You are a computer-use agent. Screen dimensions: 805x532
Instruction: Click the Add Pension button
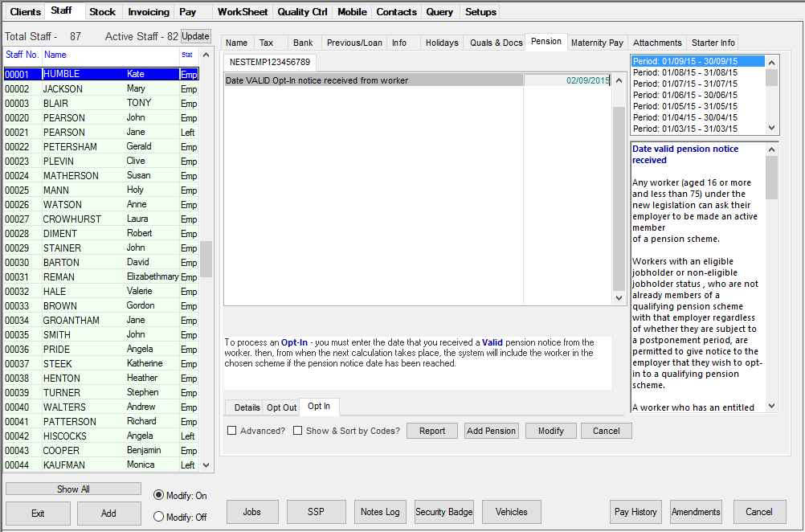click(x=491, y=430)
